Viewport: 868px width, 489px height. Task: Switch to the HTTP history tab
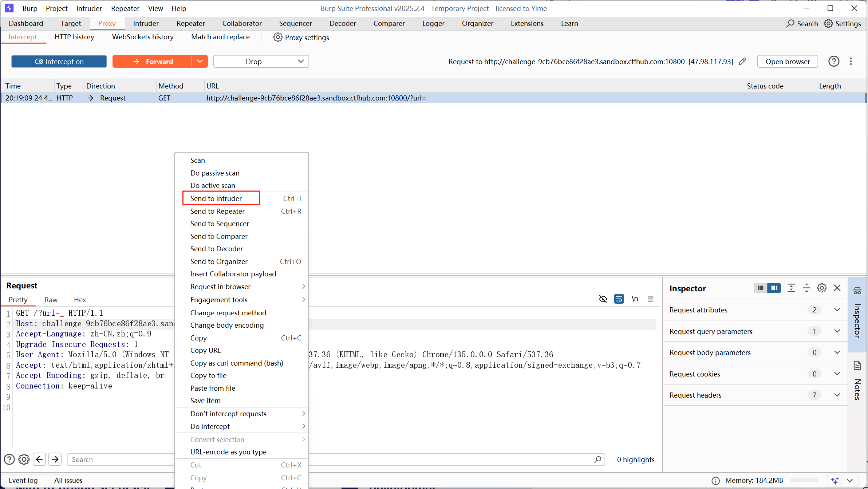74,37
